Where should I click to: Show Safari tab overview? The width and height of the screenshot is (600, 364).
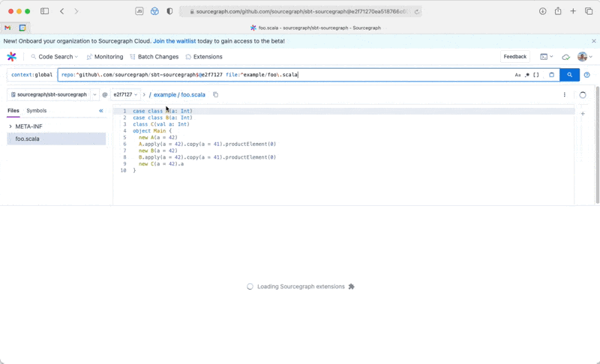click(589, 11)
